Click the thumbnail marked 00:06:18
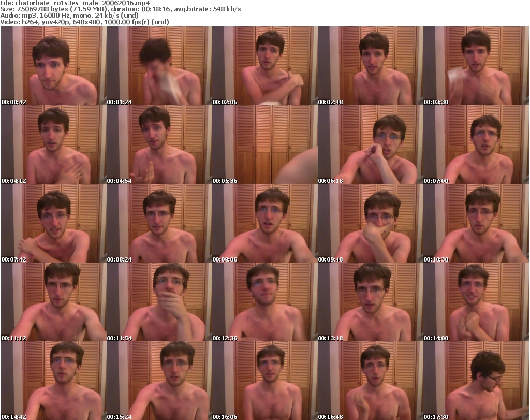 [370, 144]
